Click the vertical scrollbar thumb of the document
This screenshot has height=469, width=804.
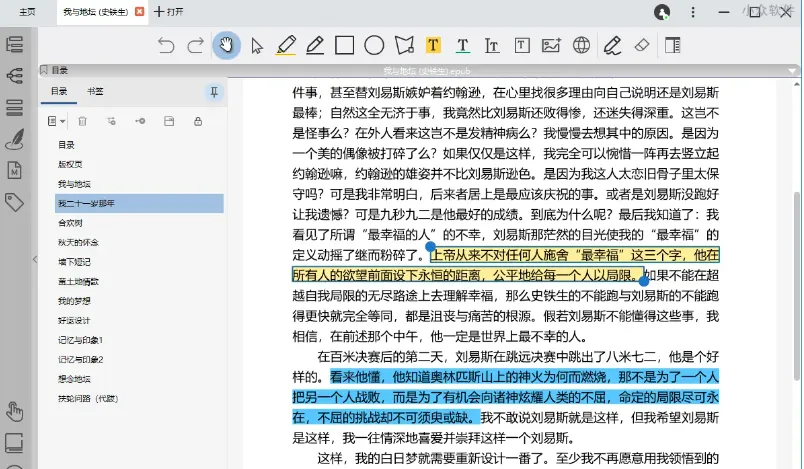(796, 286)
